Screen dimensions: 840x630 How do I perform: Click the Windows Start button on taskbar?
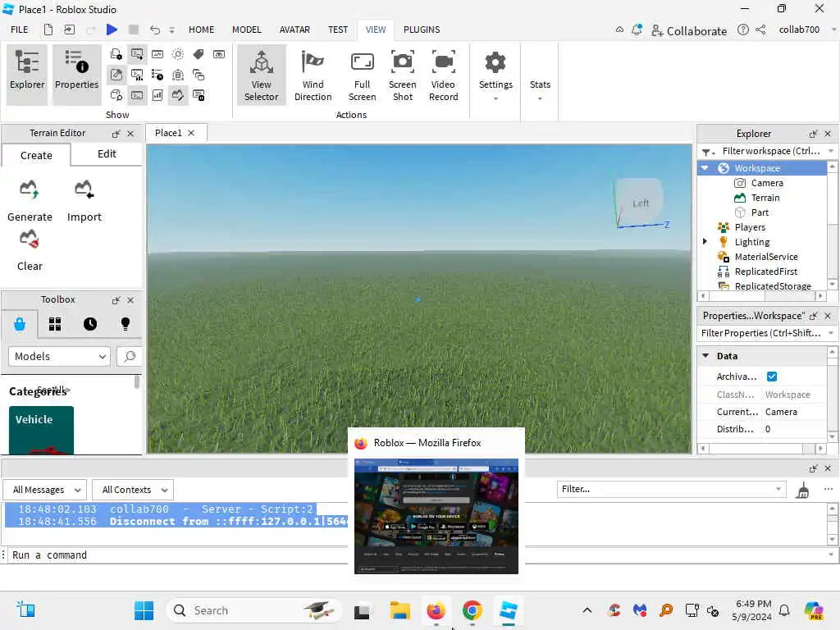[144, 610]
